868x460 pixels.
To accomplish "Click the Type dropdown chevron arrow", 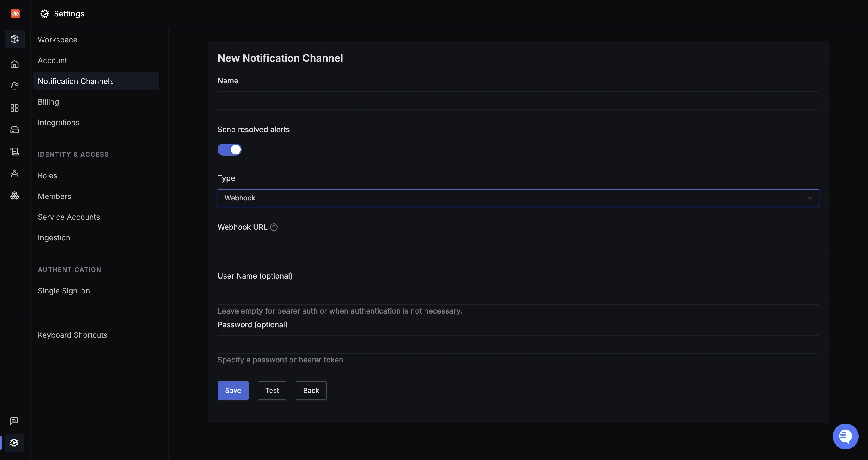I will (810, 198).
